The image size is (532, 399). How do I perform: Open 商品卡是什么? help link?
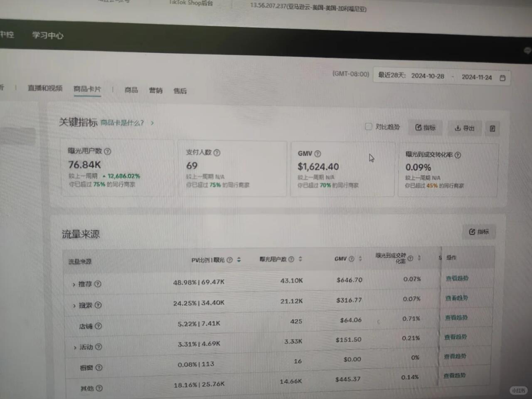pyautogui.click(x=122, y=123)
